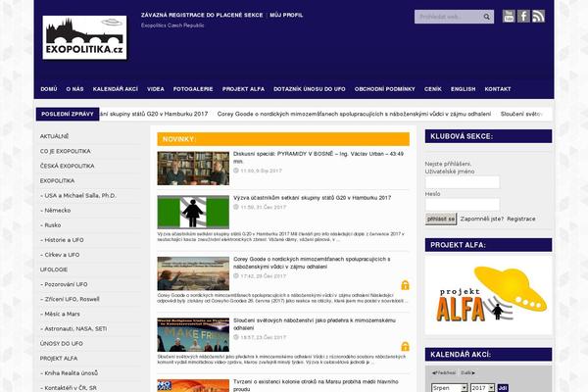
Task: Open Můj profil link
Action: point(286,15)
